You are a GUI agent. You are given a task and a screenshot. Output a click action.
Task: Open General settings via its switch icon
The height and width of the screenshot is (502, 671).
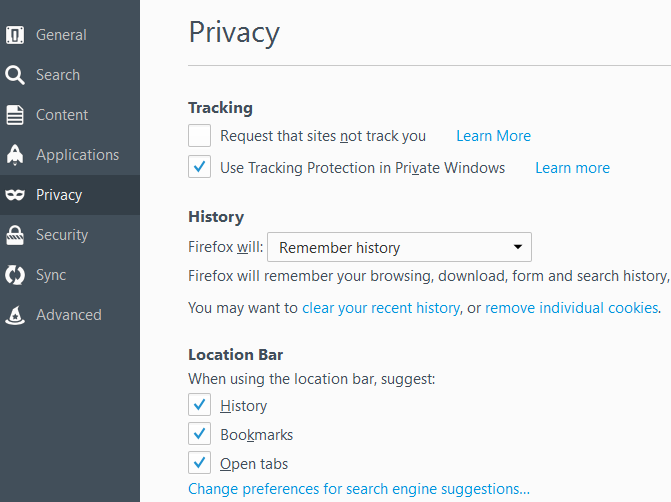(x=15, y=35)
